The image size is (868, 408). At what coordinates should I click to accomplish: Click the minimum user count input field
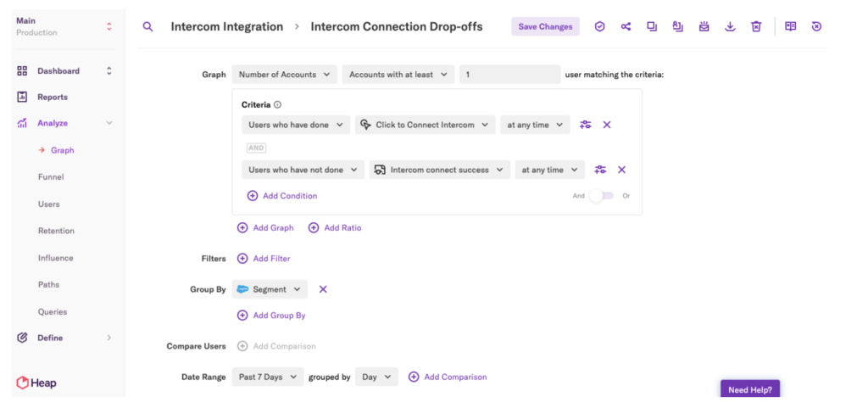509,74
